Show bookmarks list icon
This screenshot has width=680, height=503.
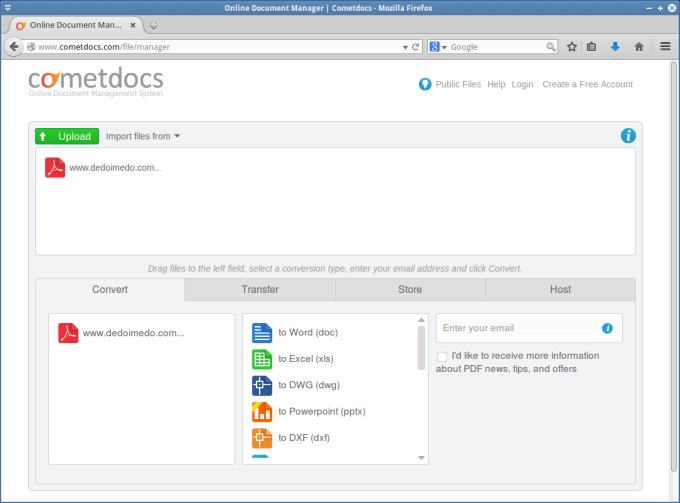click(591, 46)
